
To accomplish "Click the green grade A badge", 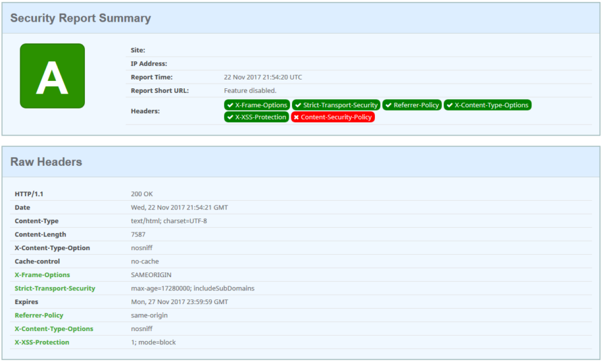I will coord(52,75).
